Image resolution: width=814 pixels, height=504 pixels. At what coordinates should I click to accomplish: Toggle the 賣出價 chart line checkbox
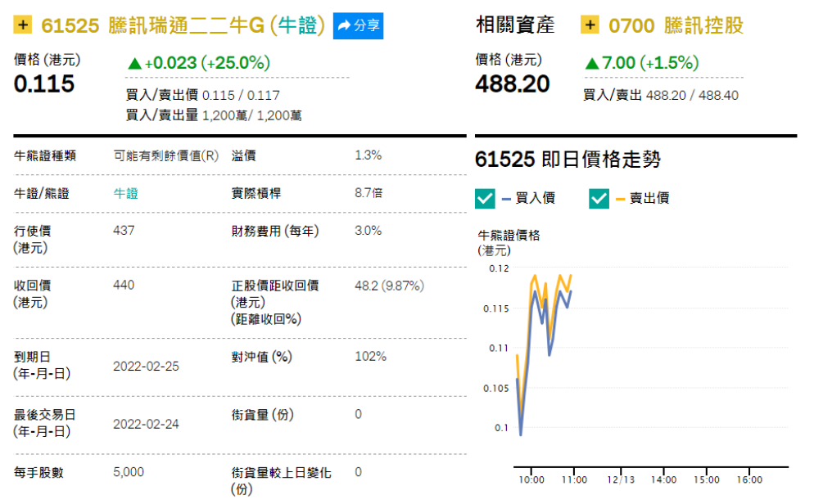[599, 199]
